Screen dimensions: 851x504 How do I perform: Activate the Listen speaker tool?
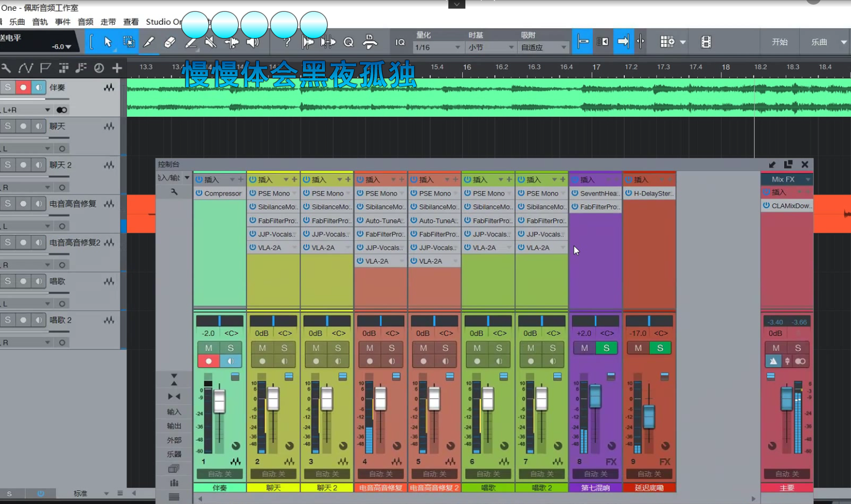[252, 42]
